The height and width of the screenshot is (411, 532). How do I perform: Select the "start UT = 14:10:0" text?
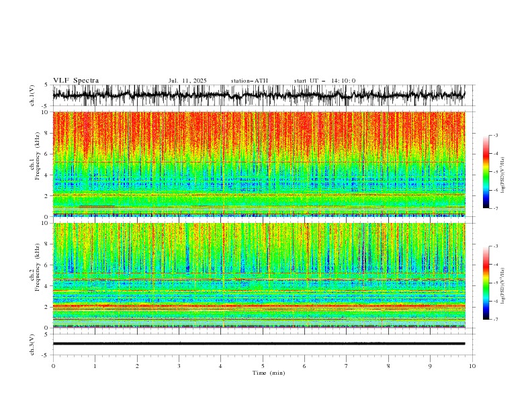point(324,81)
